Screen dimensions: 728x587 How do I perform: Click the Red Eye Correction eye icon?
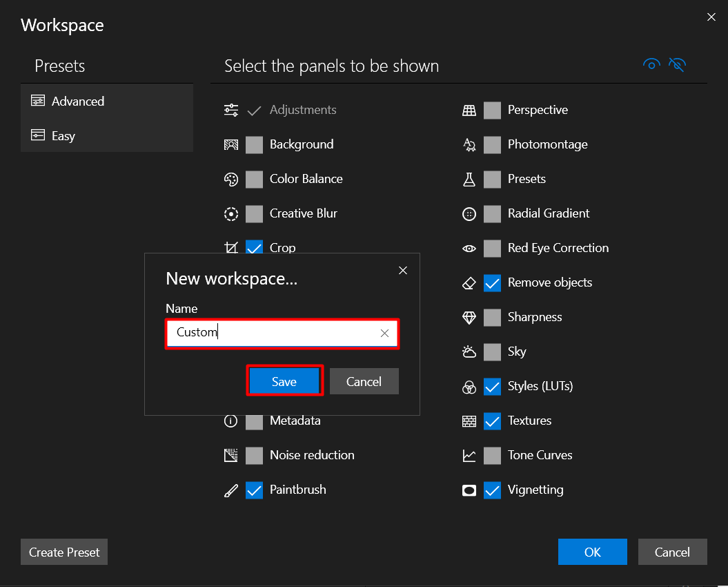(x=469, y=249)
